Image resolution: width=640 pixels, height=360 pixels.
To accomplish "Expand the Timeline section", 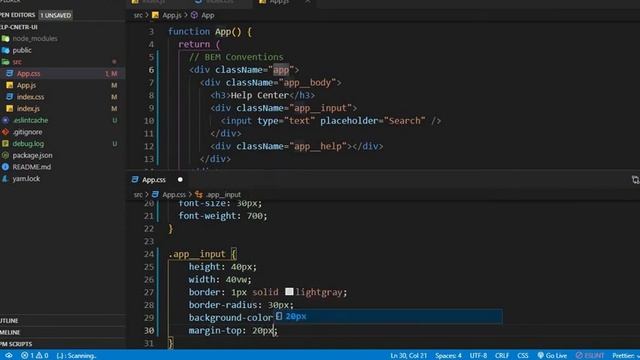I will point(10,332).
